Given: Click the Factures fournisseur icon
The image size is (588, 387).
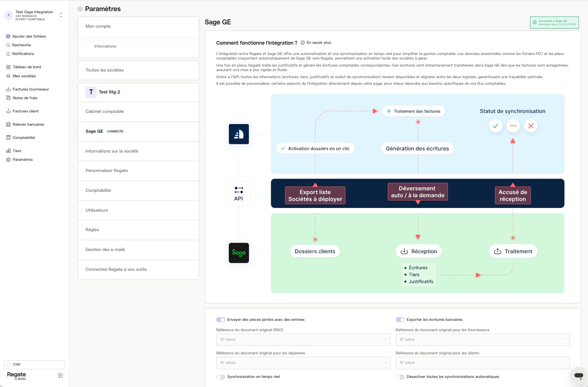Looking at the screenshot, I should [x=8, y=89].
